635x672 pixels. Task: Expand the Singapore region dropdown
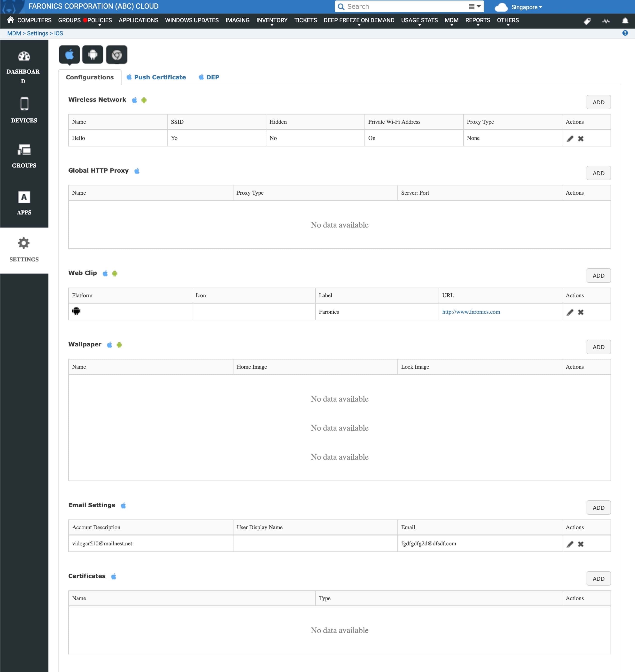(526, 7)
